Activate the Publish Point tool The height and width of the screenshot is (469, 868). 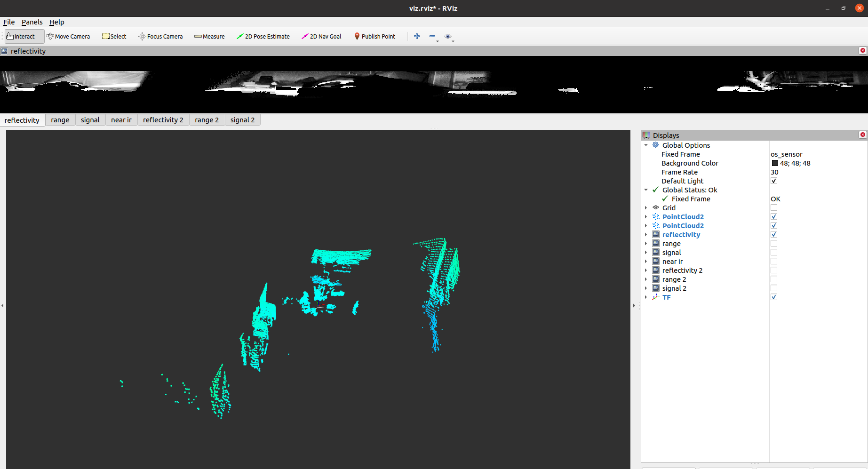(374, 36)
